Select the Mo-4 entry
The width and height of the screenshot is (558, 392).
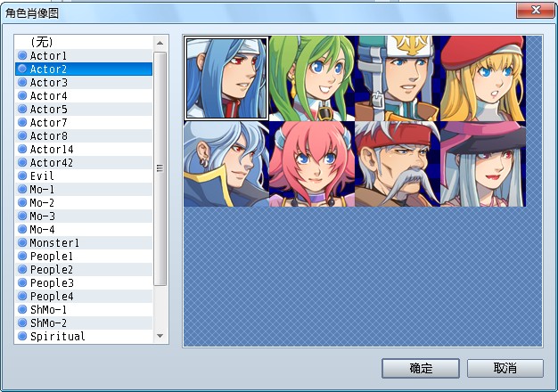pos(84,229)
